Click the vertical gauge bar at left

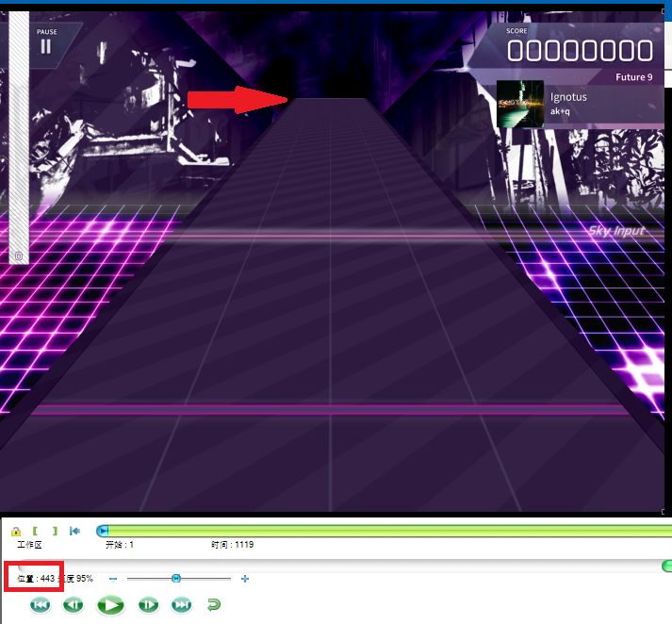(19, 137)
